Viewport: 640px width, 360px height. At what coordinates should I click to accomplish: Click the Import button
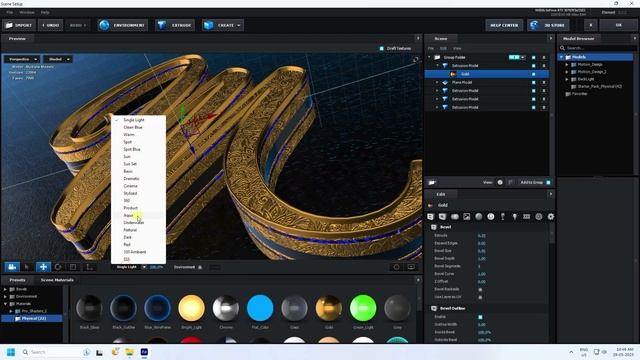coord(19,25)
